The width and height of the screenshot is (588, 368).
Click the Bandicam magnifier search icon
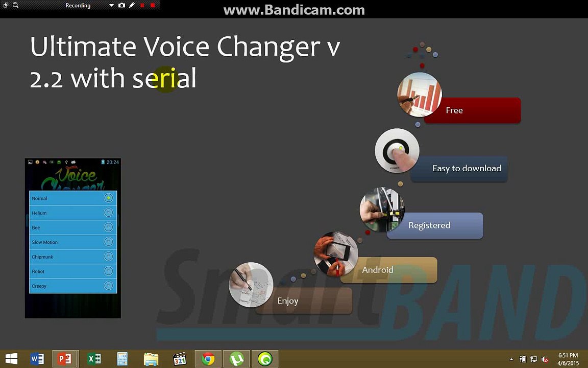tap(16, 5)
